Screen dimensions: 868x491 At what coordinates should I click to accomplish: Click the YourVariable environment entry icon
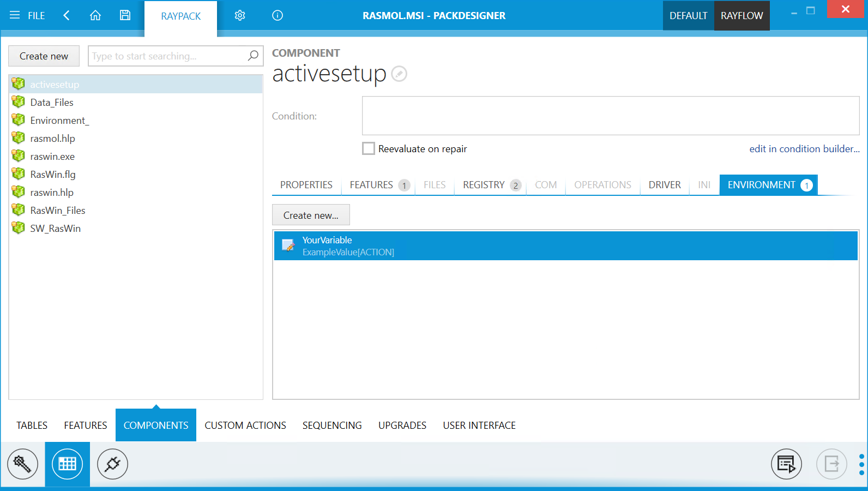288,245
